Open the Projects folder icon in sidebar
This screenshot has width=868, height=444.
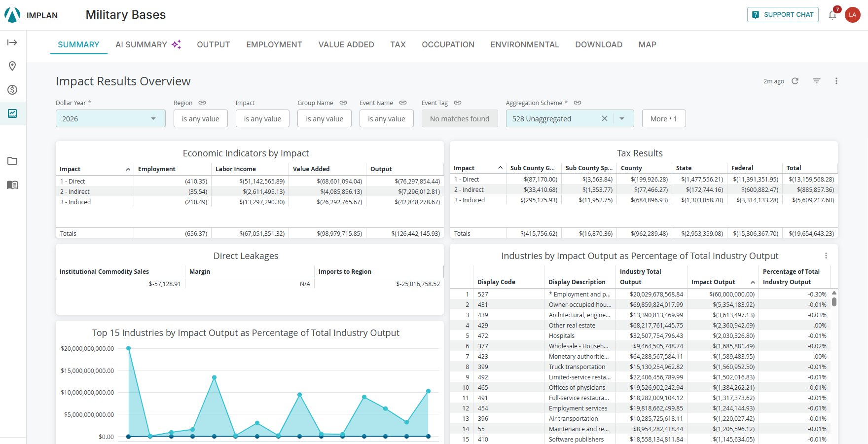[12, 161]
